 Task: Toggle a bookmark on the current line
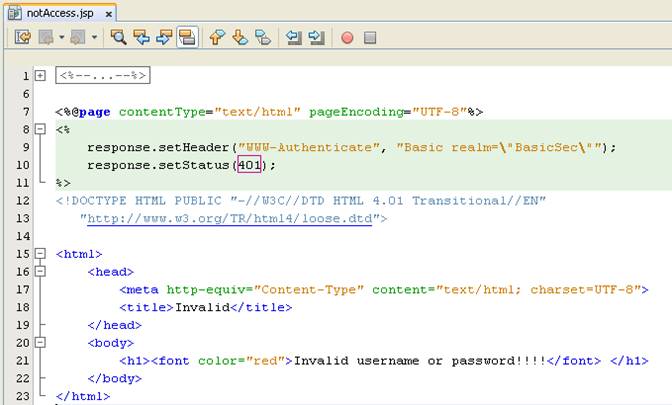click(x=263, y=37)
